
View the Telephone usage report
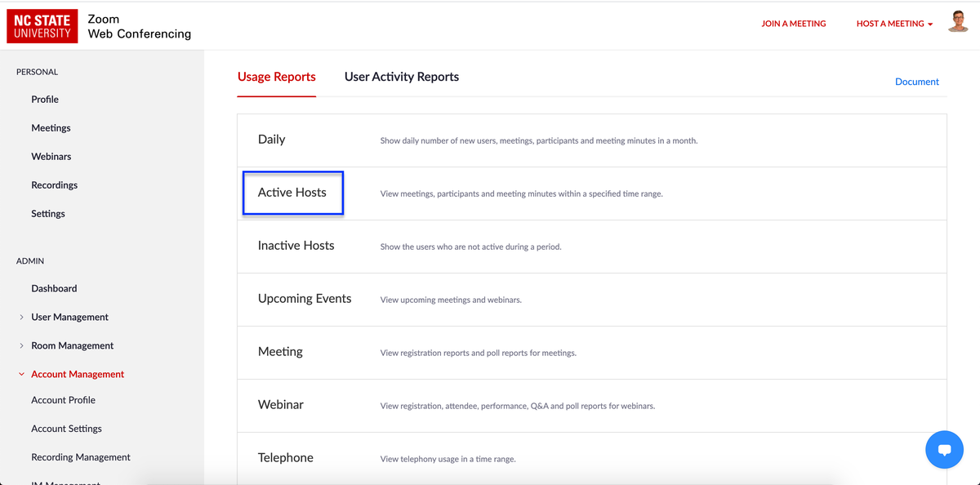[285, 458]
